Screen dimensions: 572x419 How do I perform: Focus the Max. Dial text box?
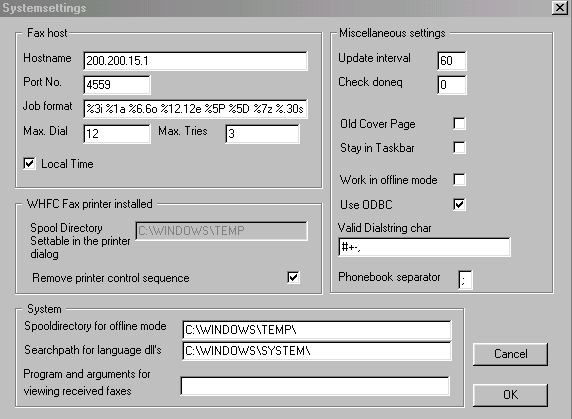pos(117,133)
